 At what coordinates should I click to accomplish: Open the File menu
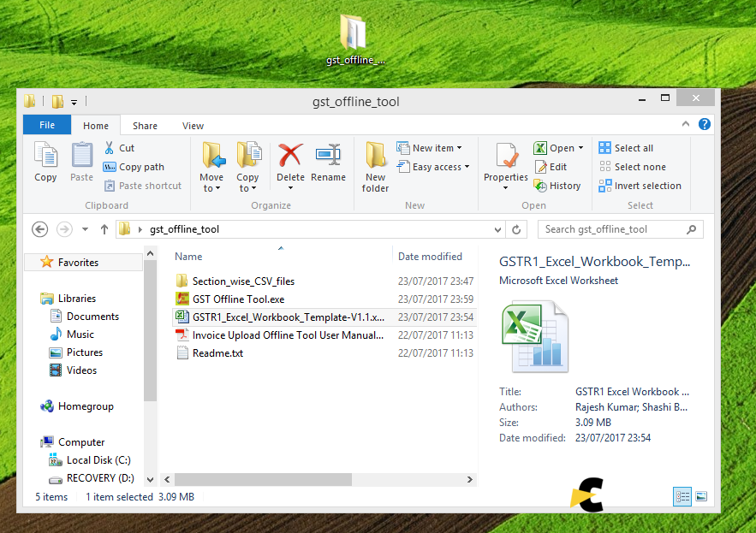click(x=47, y=125)
